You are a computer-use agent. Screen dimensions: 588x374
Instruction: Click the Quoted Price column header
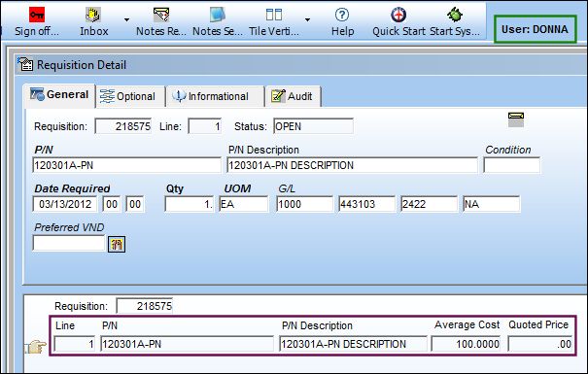pos(538,324)
